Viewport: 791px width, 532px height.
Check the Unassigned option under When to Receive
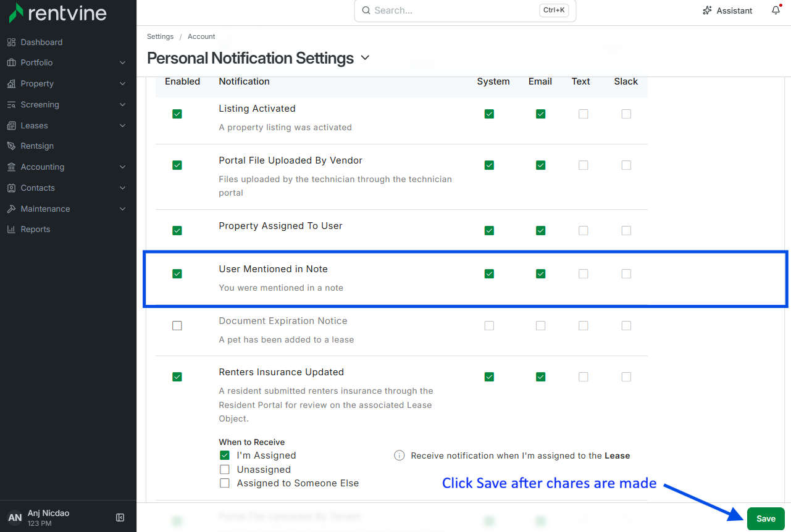[x=225, y=470]
